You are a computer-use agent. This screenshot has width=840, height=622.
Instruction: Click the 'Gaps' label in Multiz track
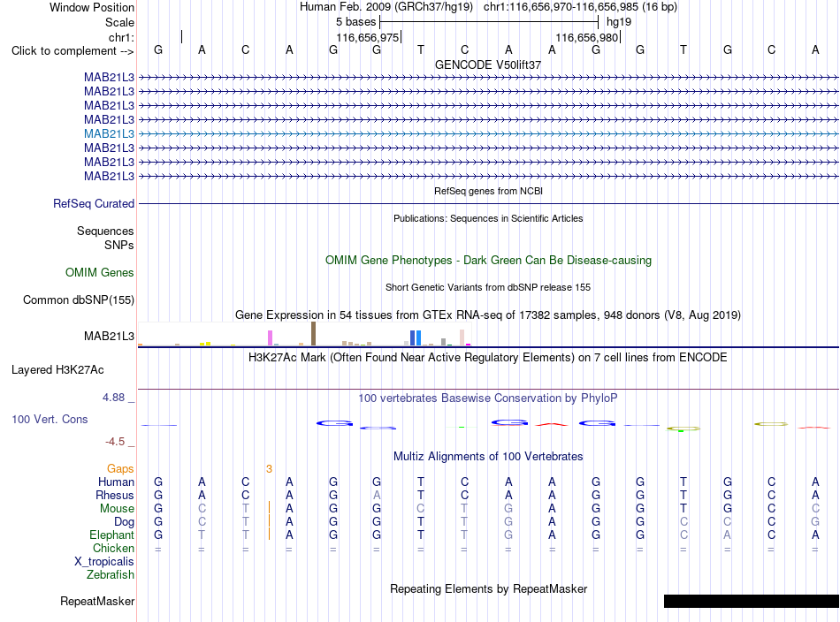point(120,469)
